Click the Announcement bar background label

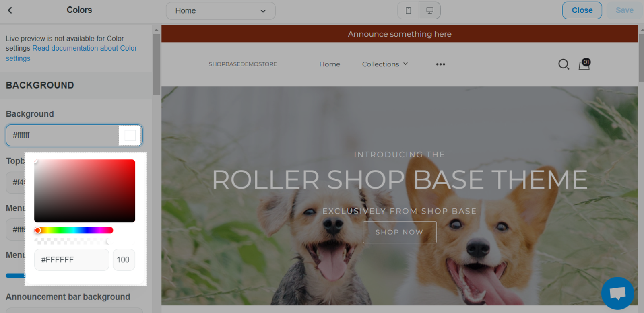click(x=68, y=297)
